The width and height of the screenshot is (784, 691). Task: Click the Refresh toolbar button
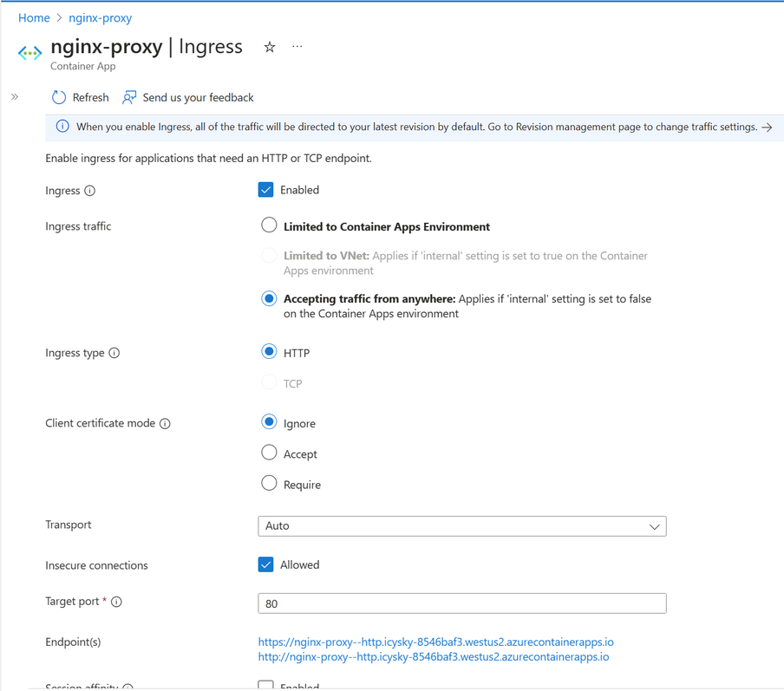(x=81, y=97)
